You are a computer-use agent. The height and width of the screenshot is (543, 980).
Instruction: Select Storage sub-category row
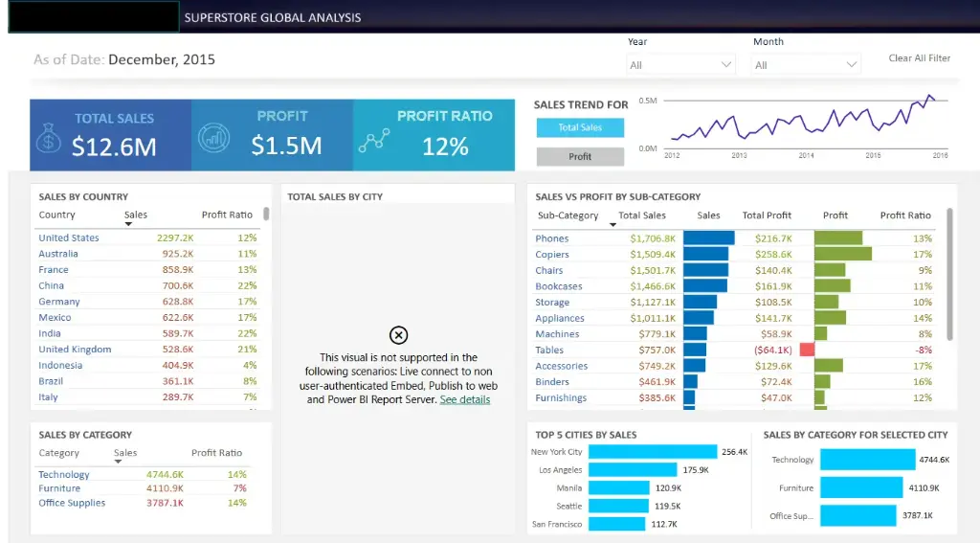(x=734, y=303)
